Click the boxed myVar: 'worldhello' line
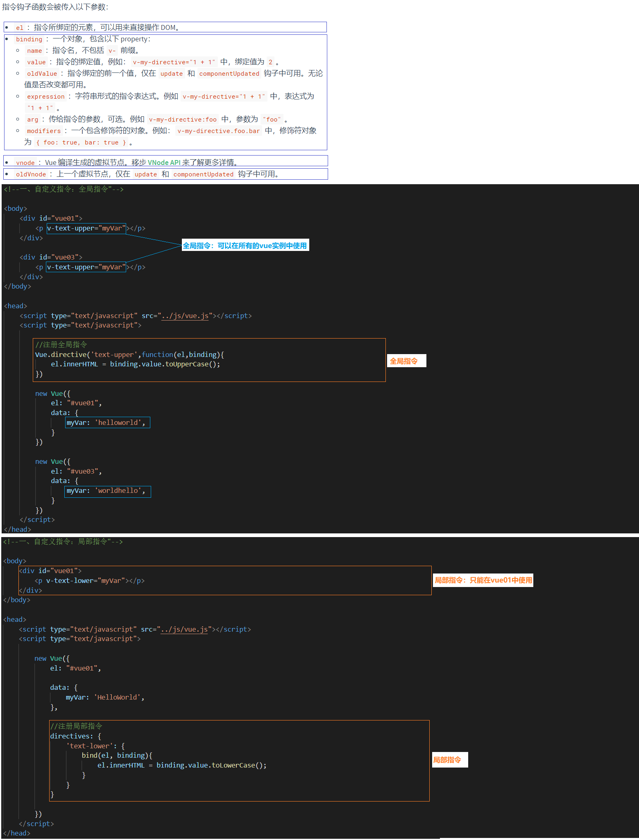The image size is (639, 840). tap(108, 491)
